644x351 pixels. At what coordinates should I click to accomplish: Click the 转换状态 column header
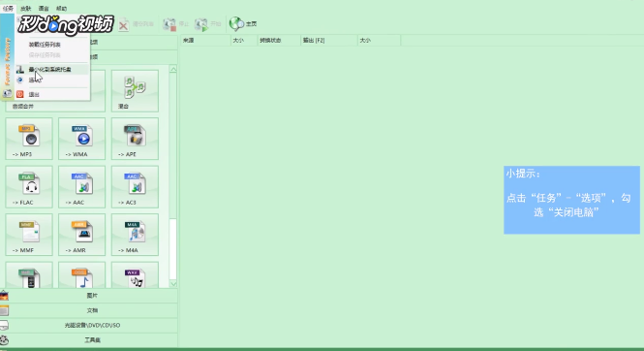279,41
